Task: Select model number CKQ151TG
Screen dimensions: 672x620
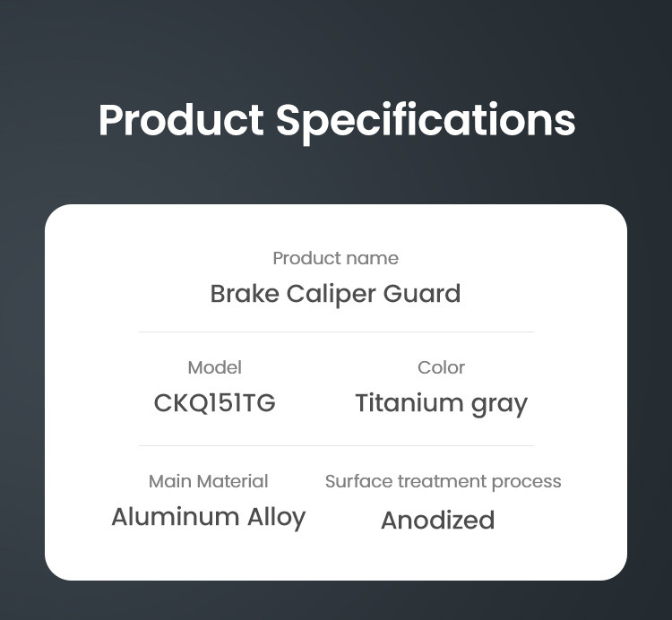Action: tap(214, 403)
